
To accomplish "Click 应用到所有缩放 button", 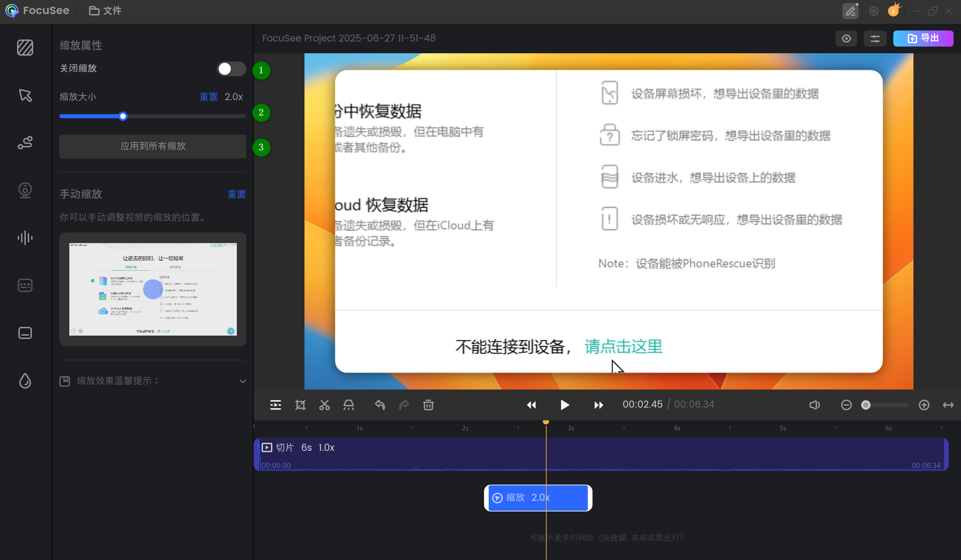I will pyautogui.click(x=152, y=146).
